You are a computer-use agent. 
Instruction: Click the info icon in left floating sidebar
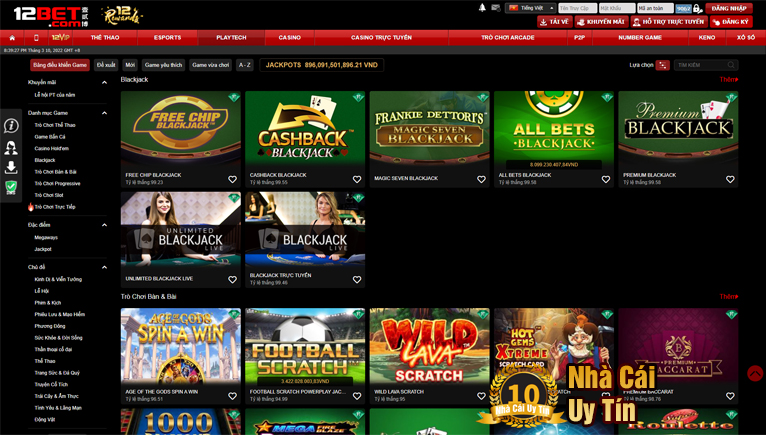pos(11,126)
